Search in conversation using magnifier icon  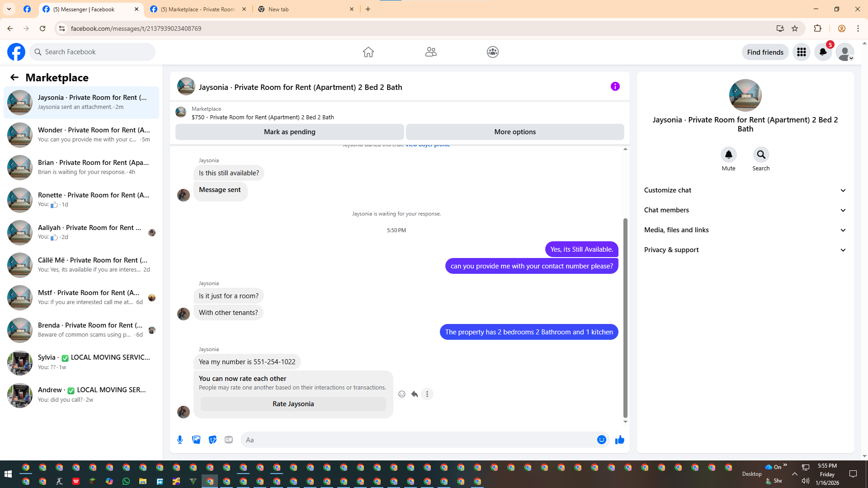(761, 155)
